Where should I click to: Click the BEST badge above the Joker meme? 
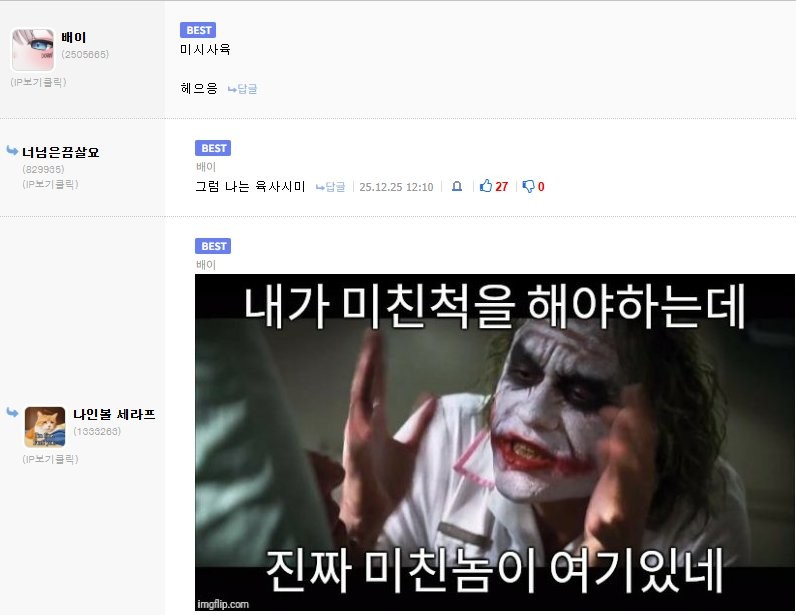click(x=212, y=246)
